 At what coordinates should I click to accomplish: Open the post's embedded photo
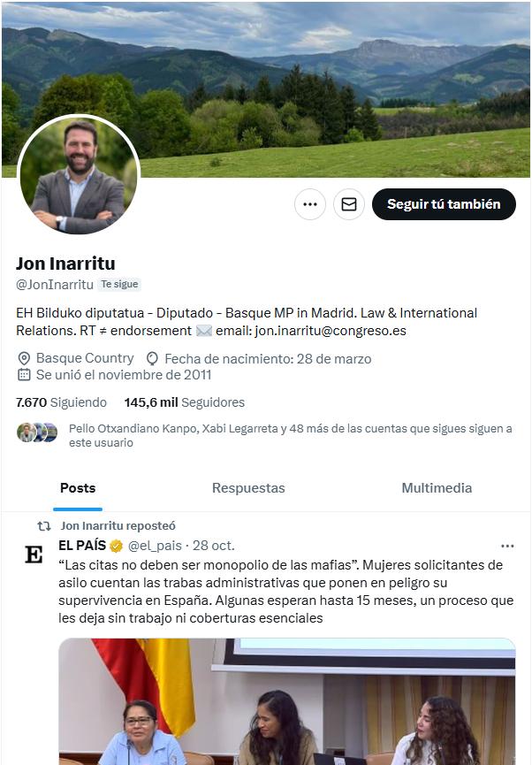[286, 701]
